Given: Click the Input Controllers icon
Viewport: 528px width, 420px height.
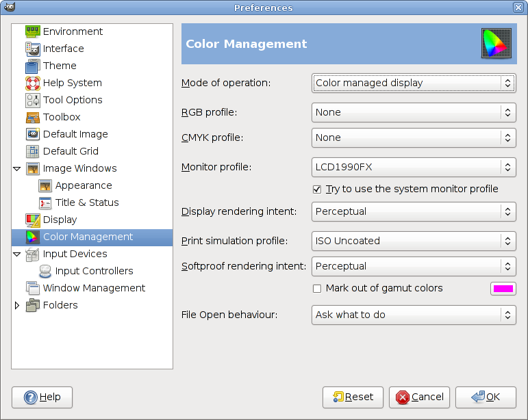Looking at the screenshot, I should pyautogui.click(x=45, y=271).
